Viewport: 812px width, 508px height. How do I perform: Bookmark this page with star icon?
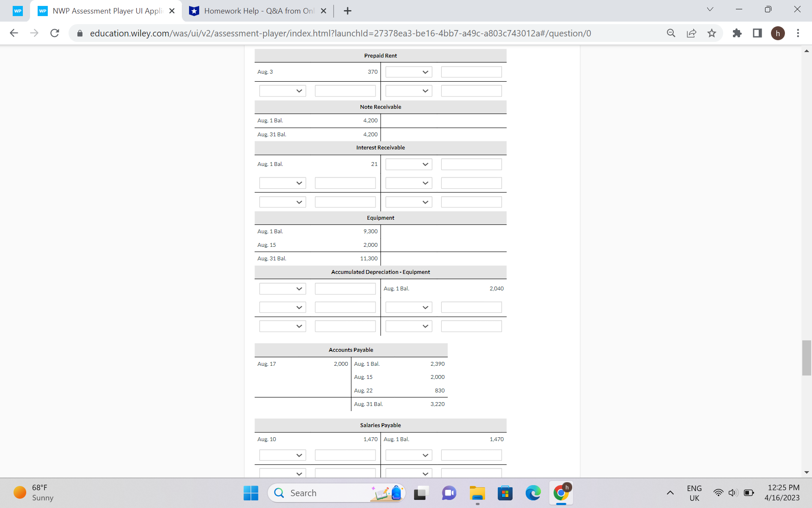712,33
